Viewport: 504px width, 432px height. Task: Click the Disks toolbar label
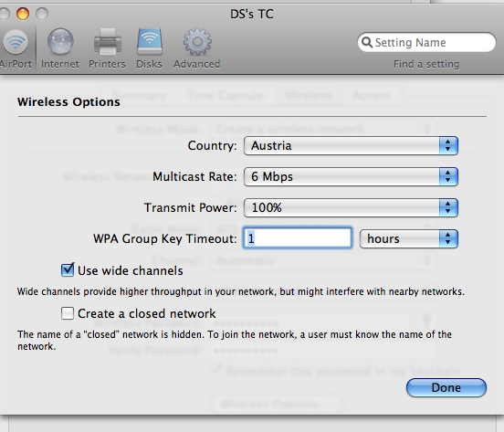[x=149, y=64]
